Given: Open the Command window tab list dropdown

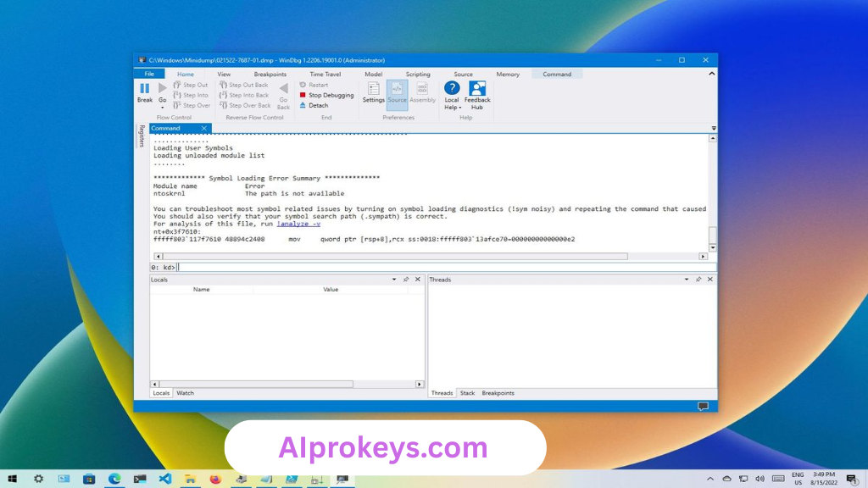Looking at the screenshot, I should pyautogui.click(x=714, y=129).
